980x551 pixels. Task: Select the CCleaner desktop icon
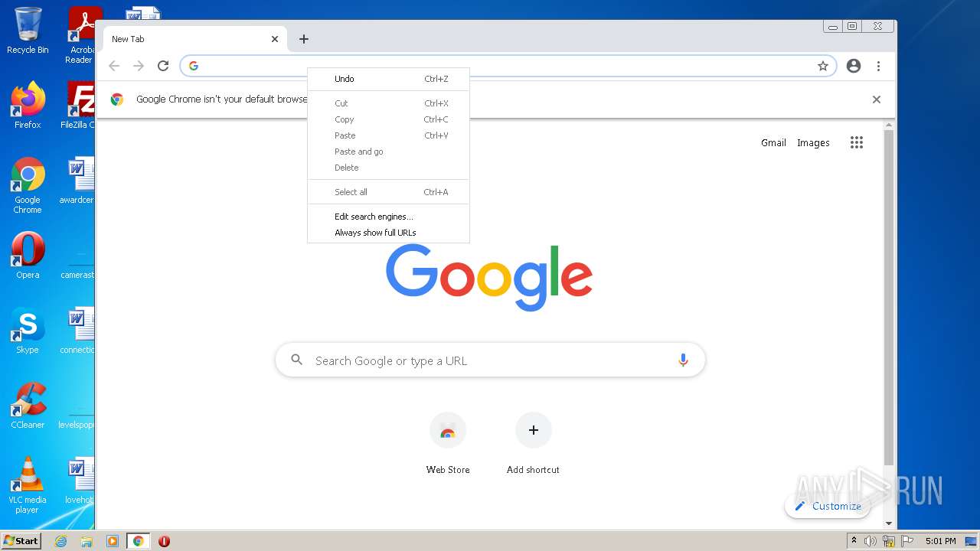coord(28,406)
